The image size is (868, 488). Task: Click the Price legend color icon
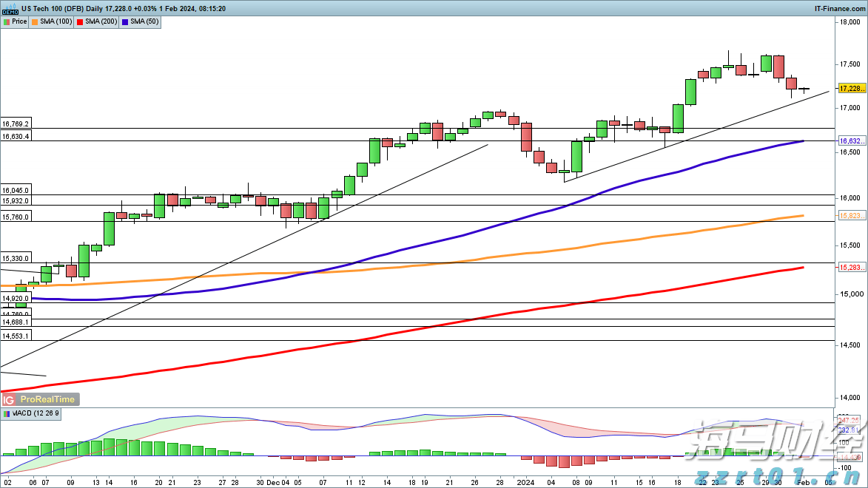point(7,22)
